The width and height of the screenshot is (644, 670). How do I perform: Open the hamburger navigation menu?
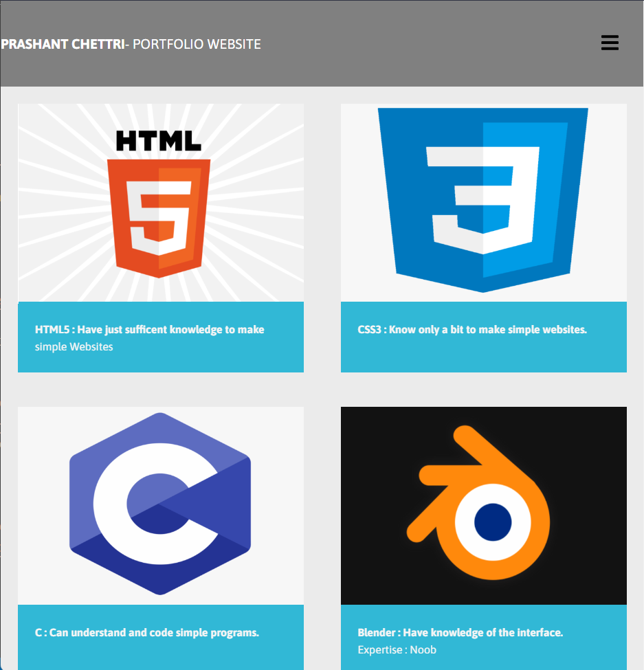(x=610, y=43)
